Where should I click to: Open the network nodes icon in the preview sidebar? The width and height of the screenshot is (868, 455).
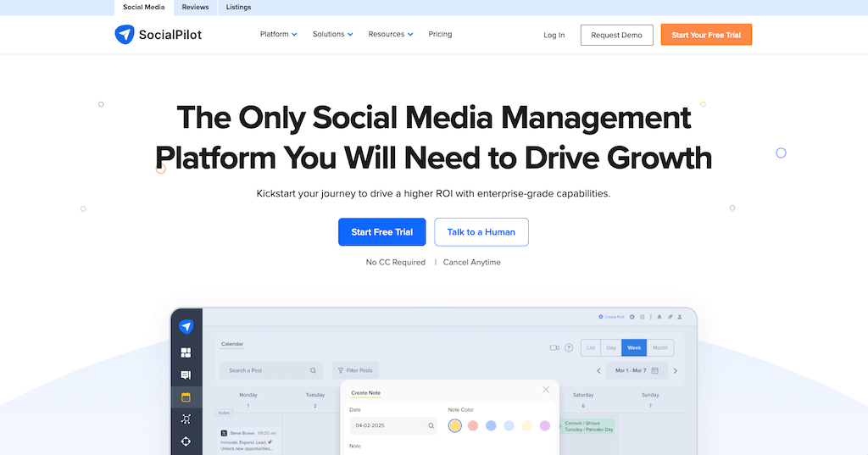[x=186, y=419]
